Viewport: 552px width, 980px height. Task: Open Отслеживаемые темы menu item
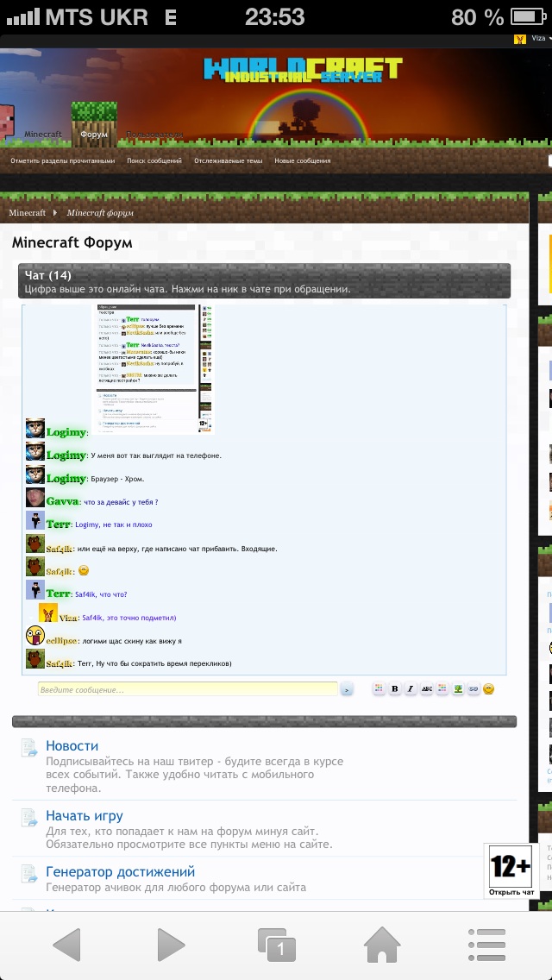229,160
